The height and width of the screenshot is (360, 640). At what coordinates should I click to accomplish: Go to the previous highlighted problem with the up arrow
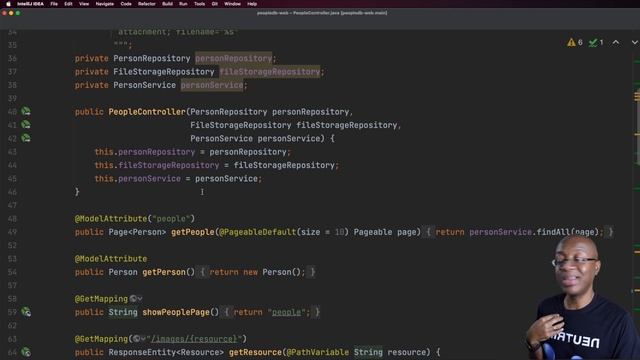pos(616,42)
